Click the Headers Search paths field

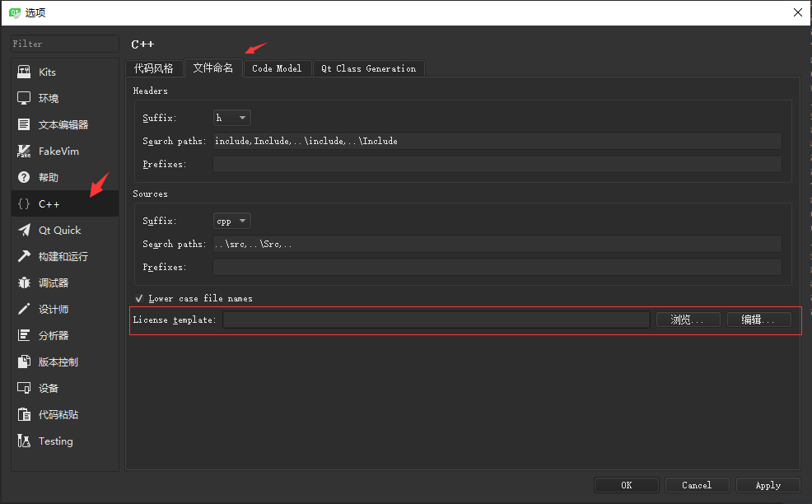point(497,141)
